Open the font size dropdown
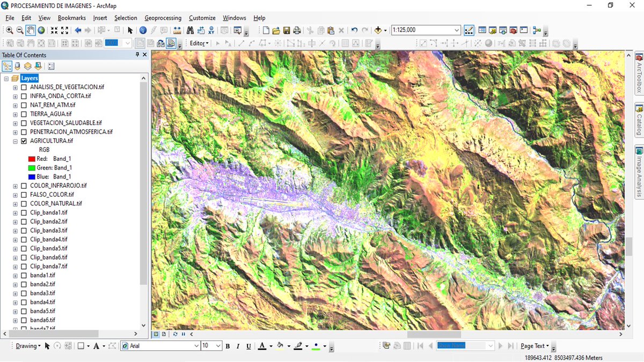The width and height of the screenshot is (644, 362). click(x=218, y=346)
